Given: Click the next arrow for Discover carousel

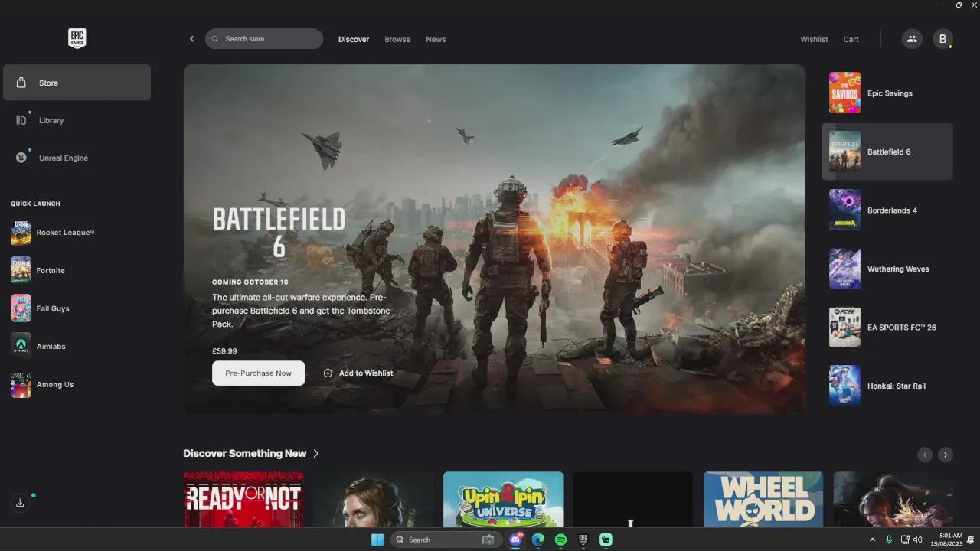Looking at the screenshot, I should (946, 455).
